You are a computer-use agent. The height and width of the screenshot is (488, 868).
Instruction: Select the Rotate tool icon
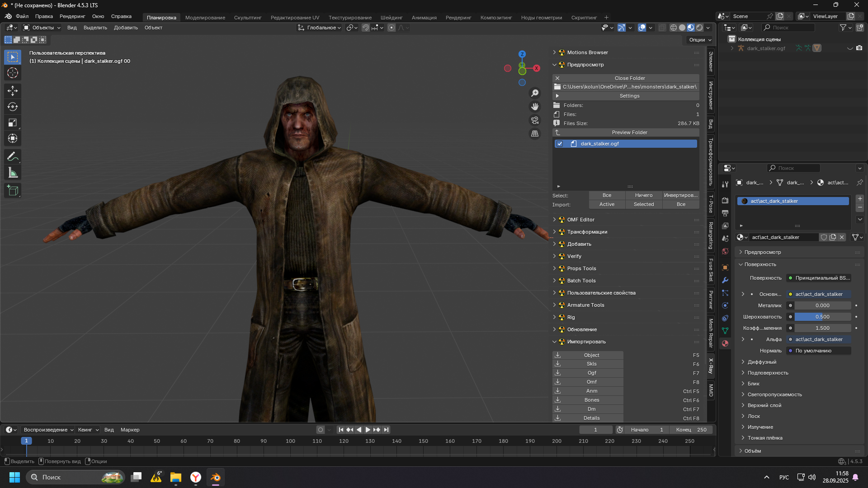tap(13, 107)
